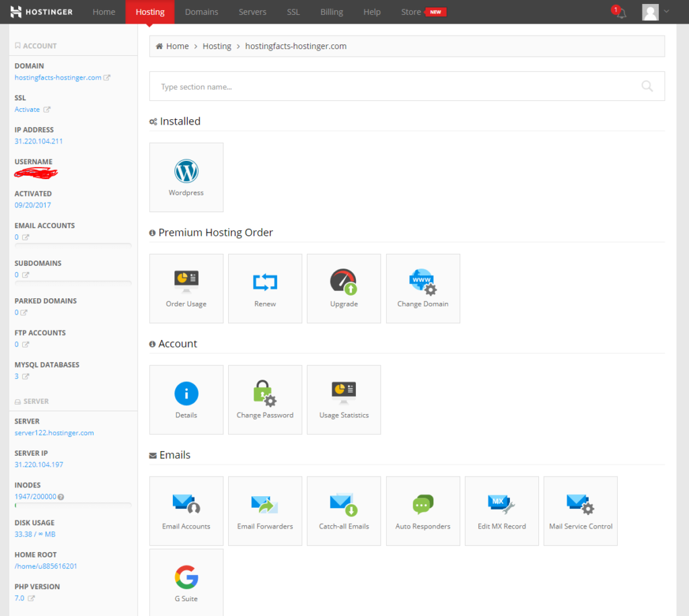Click the Email Accounts usage bar in sidebar
Image resolution: width=689 pixels, height=616 pixels.
pyautogui.click(x=73, y=245)
